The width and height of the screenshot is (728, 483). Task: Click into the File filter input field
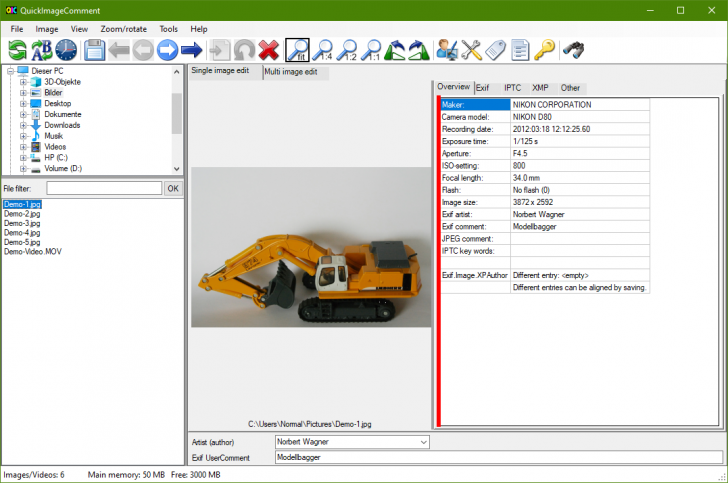(104, 189)
